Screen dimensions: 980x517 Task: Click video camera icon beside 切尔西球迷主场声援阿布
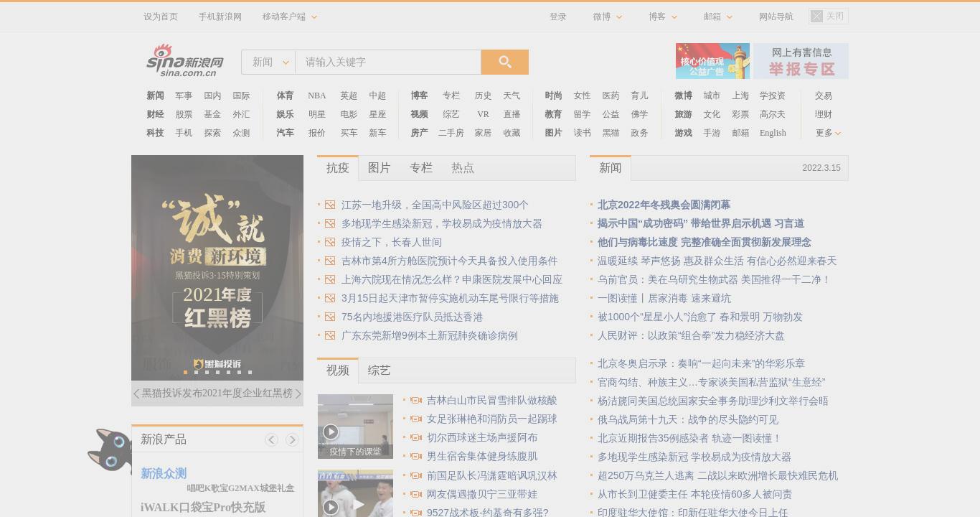coord(416,437)
